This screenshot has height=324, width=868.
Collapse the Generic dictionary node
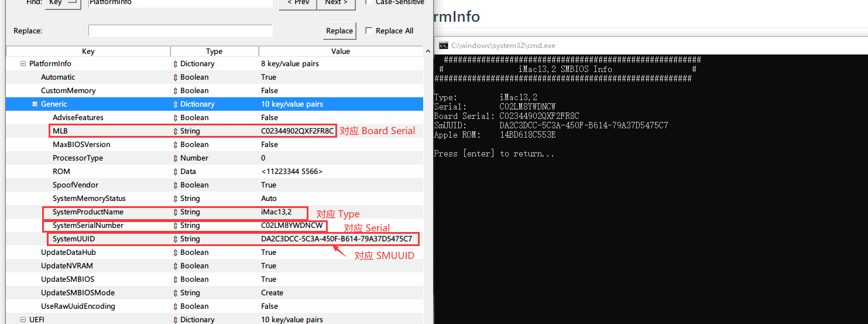click(x=35, y=104)
